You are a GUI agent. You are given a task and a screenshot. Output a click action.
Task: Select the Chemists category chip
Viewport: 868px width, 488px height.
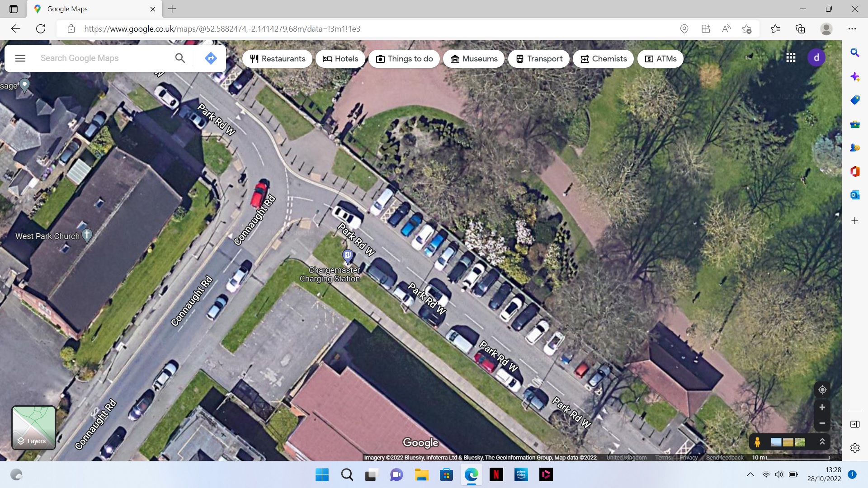(x=604, y=59)
